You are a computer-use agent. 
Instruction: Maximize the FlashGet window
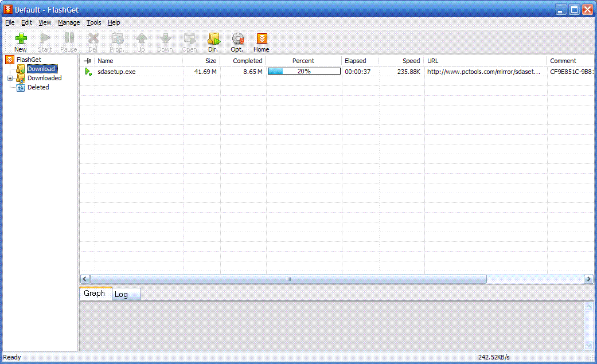(x=574, y=10)
